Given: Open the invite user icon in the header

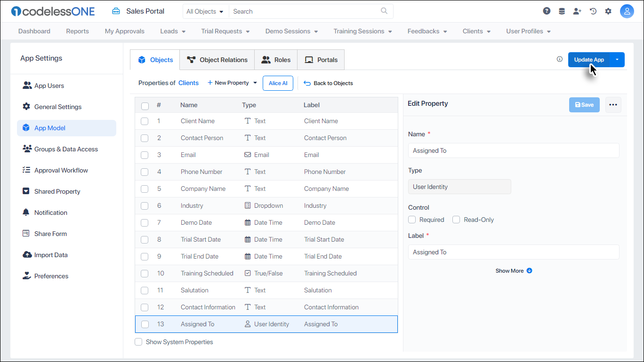Looking at the screenshot, I should pyautogui.click(x=577, y=10).
